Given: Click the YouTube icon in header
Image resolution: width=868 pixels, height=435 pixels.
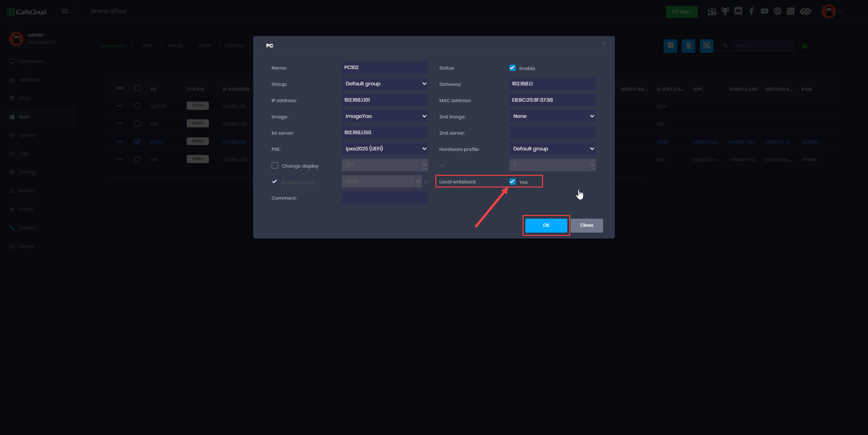Looking at the screenshot, I should point(764,11).
